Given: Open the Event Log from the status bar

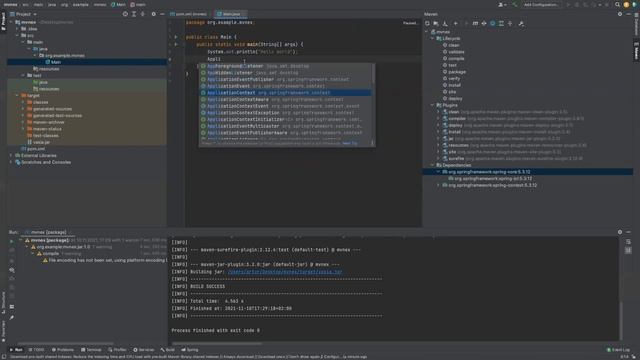Looking at the screenshot, I should click(x=618, y=350).
